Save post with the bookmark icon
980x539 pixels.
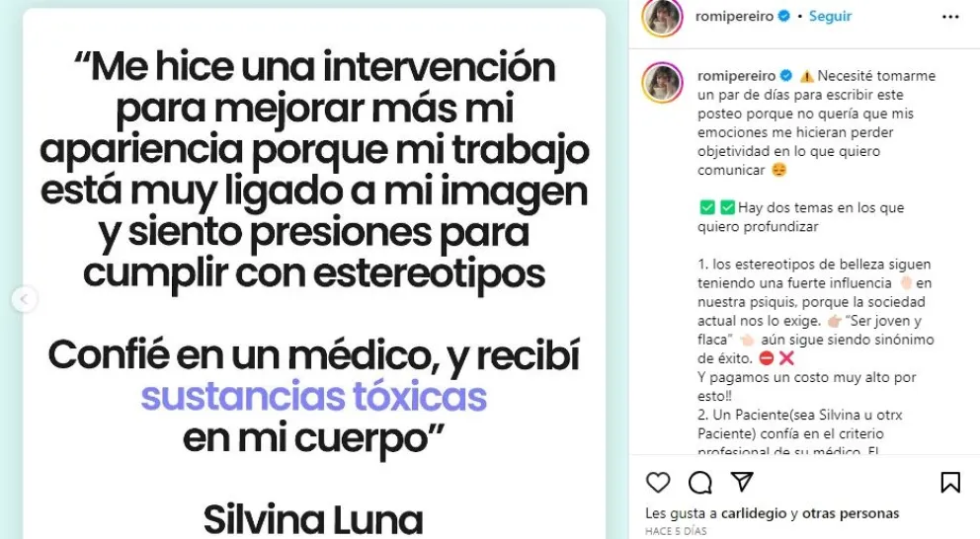950,482
